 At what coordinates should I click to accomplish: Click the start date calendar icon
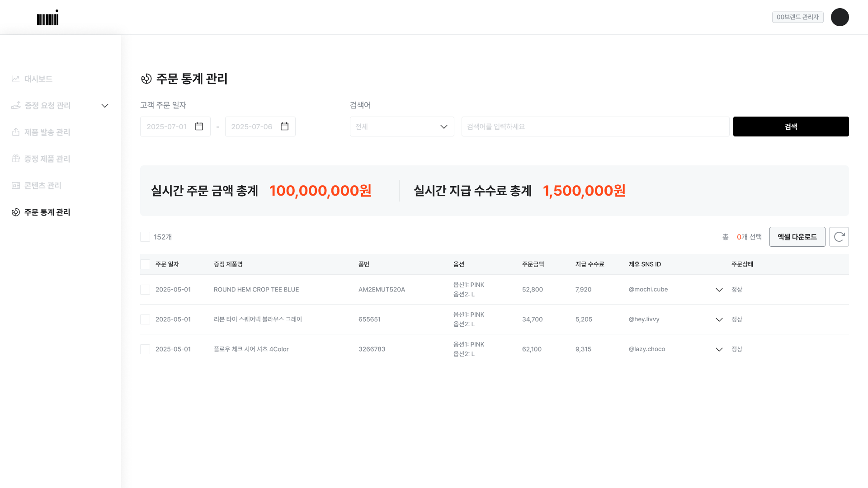[x=199, y=127]
